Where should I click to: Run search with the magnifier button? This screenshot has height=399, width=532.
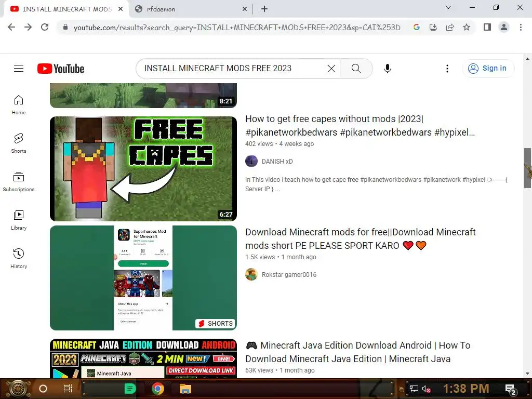356,69
